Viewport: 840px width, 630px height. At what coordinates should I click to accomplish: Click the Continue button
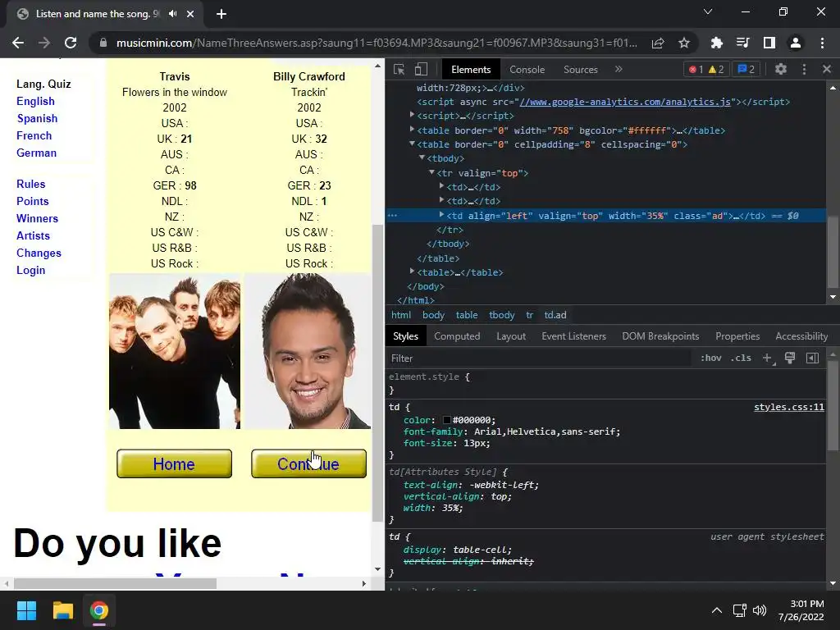(x=308, y=464)
